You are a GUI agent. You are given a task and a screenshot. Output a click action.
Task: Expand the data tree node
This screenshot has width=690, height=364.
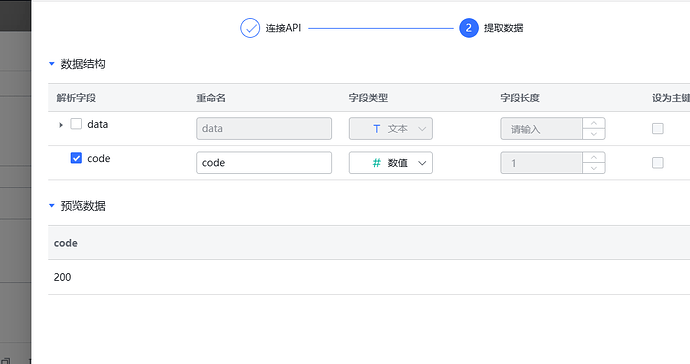click(61, 125)
